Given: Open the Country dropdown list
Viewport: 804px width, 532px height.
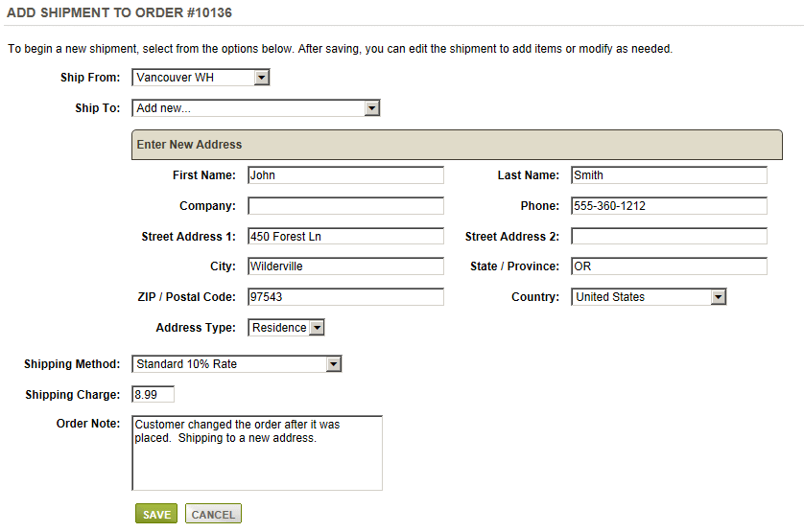Looking at the screenshot, I should click(x=649, y=297).
